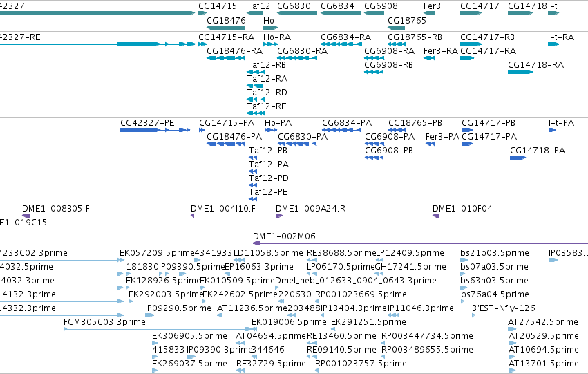The image size is (588, 374).
Task: Select protein CG14715-PA
Action: [227, 123]
